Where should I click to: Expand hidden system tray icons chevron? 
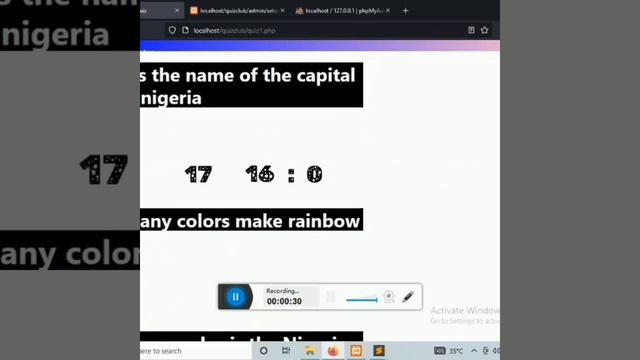pos(474,351)
